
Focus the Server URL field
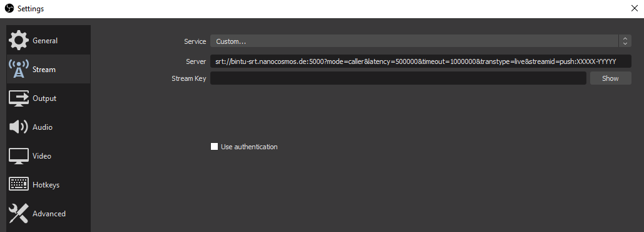pyautogui.click(x=421, y=61)
